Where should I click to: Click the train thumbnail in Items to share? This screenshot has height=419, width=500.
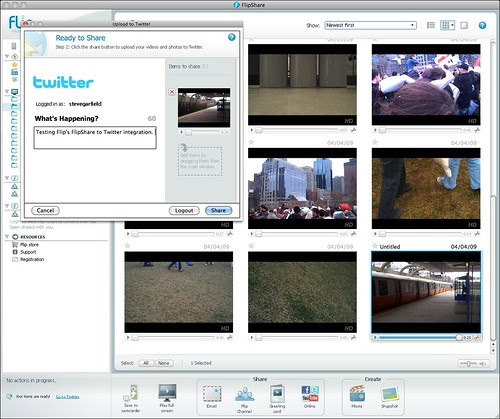point(204,108)
